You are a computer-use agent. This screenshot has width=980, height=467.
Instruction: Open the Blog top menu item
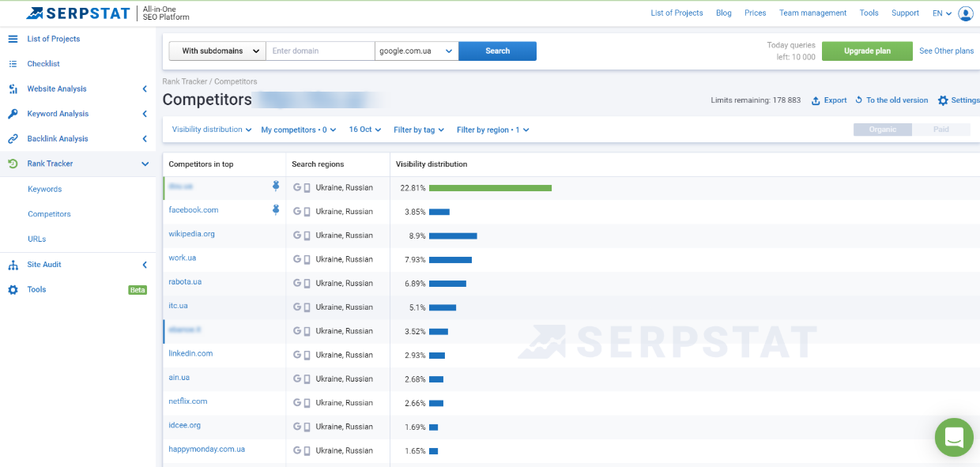[724, 13]
